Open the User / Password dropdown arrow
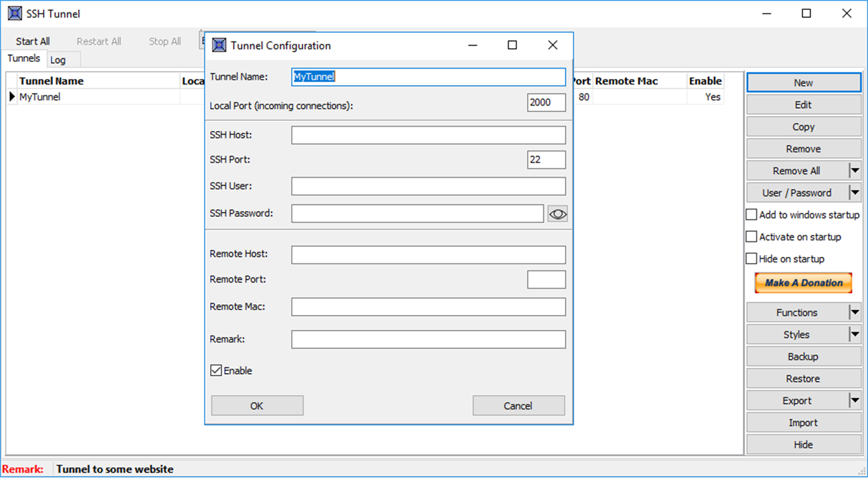Viewport: 868px width, 479px height. [855, 193]
